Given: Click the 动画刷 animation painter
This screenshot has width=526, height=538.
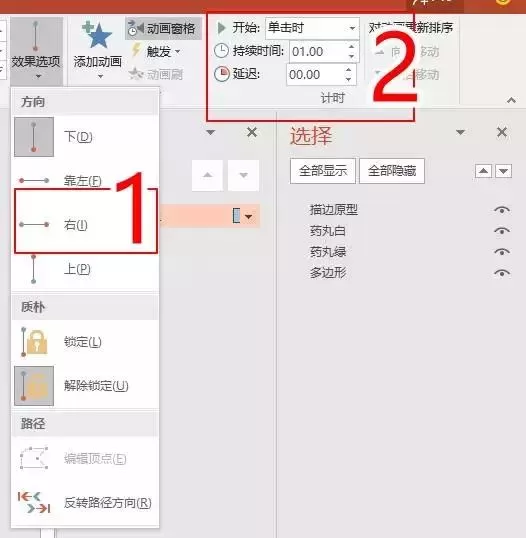Looking at the screenshot, I should (x=156, y=74).
